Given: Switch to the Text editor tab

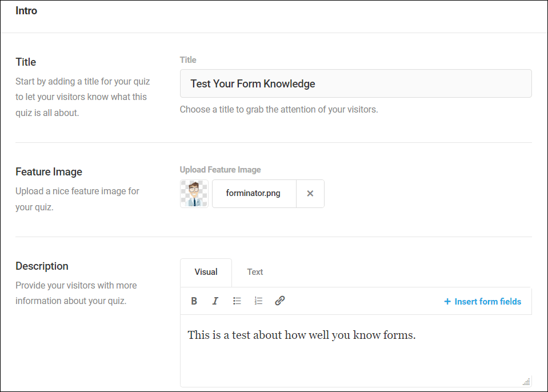Looking at the screenshot, I should pyautogui.click(x=255, y=272).
